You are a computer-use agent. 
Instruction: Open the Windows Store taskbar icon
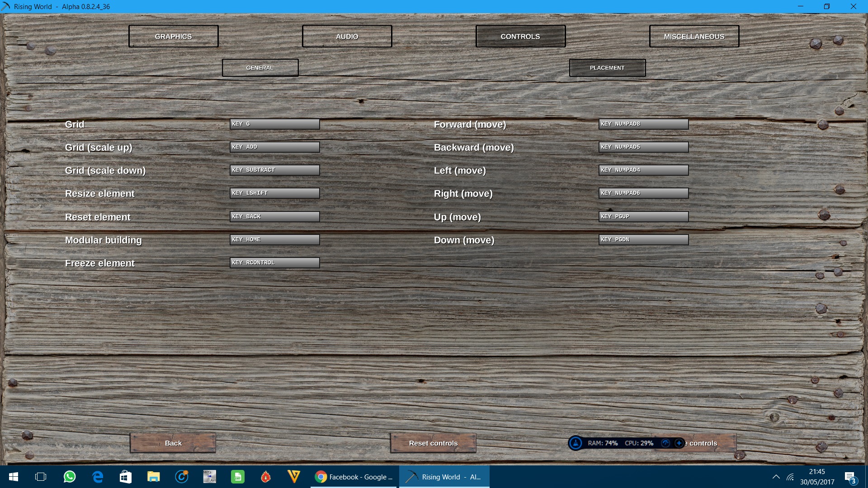click(x=126, y=477)
